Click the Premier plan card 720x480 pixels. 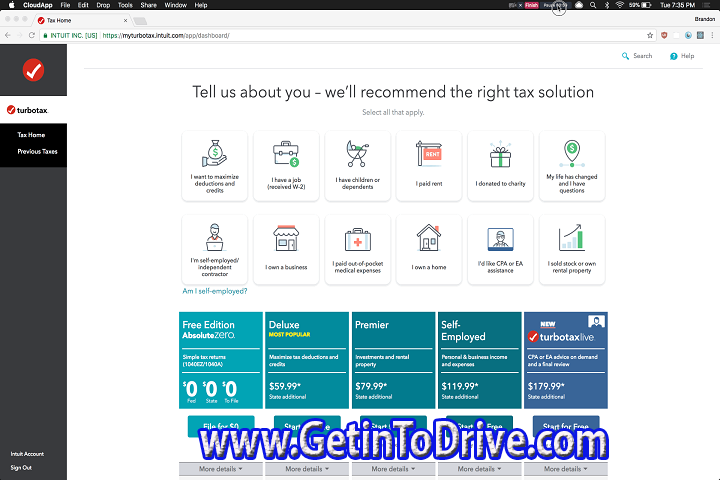393,360
